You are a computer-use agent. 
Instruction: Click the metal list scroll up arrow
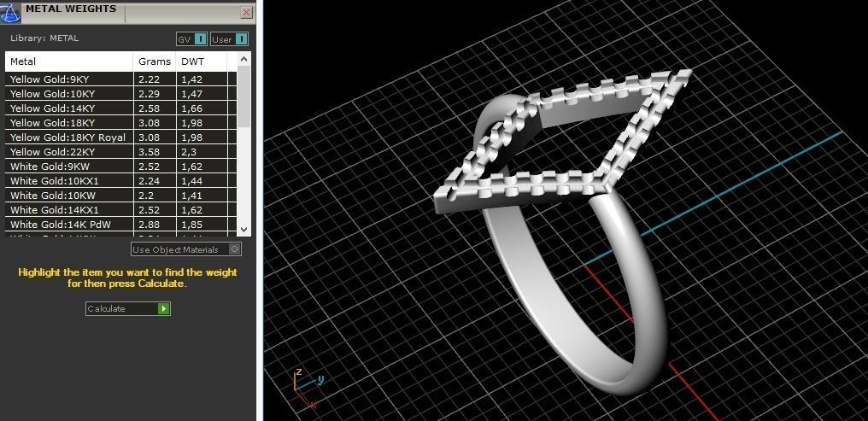[243, 58]
